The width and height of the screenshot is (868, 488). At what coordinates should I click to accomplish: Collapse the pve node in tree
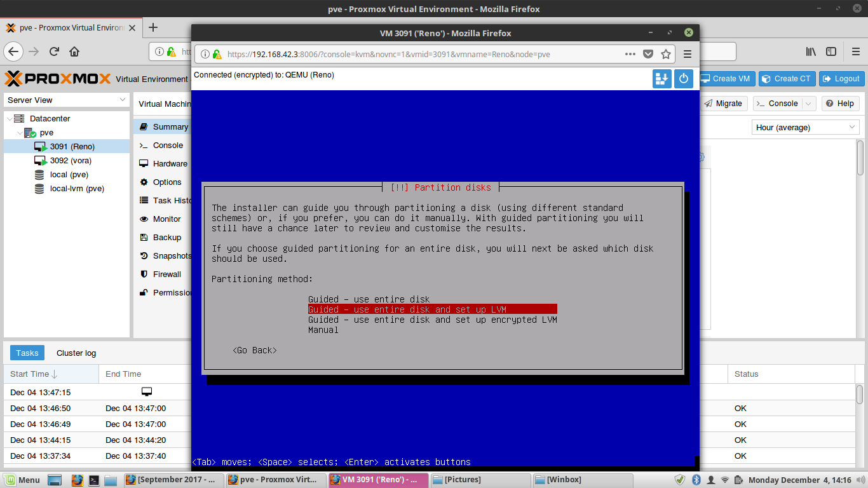click(x=20, y=132)
